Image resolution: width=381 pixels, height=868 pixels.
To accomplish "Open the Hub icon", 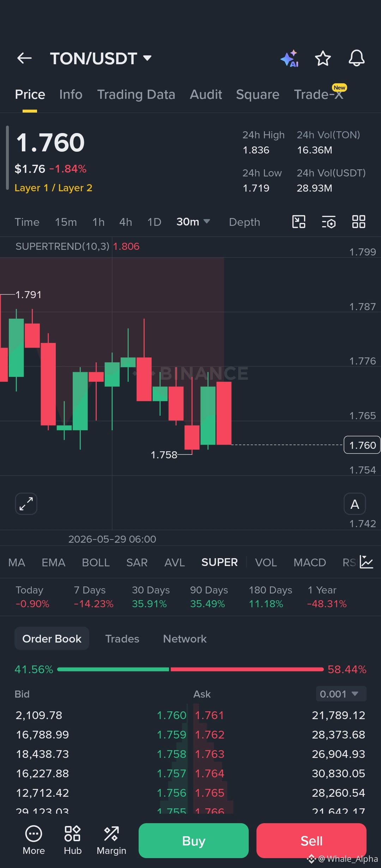I will (x=73, y=840).
